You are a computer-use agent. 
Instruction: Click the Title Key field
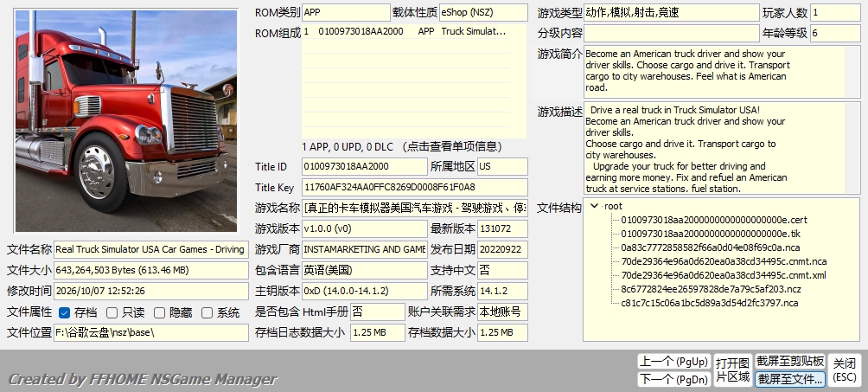point(415,188)
